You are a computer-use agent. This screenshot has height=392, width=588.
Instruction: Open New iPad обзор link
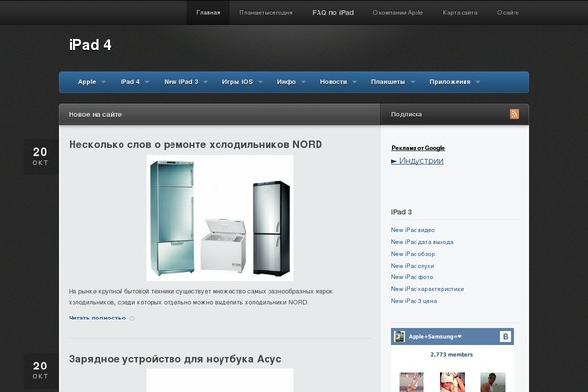pos(413,254)
